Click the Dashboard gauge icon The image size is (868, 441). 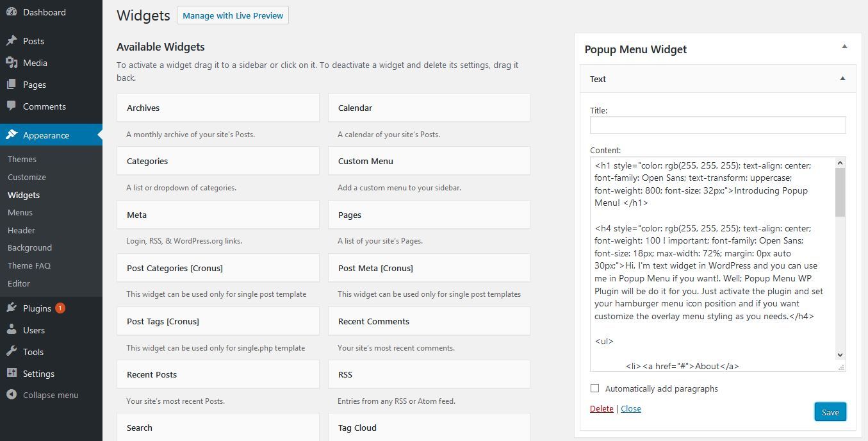(12, 12)
